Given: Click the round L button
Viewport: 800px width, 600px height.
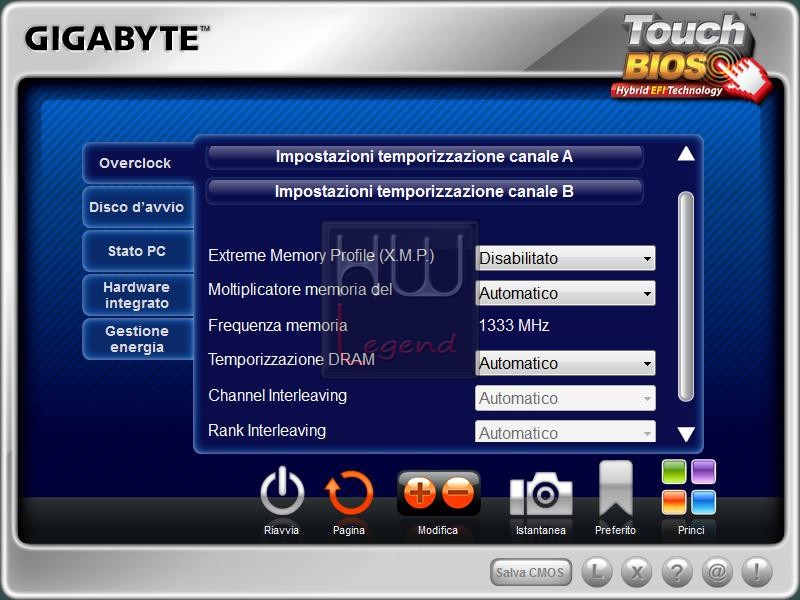Looking at the screenshot, I should [x=597, y=572].
